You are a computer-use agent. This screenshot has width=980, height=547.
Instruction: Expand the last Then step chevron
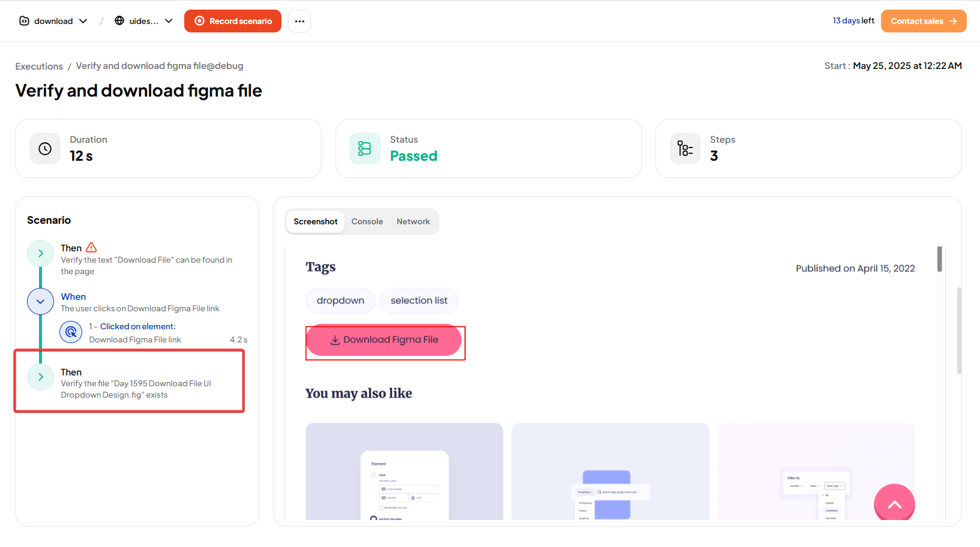click(x=41, y=377)
